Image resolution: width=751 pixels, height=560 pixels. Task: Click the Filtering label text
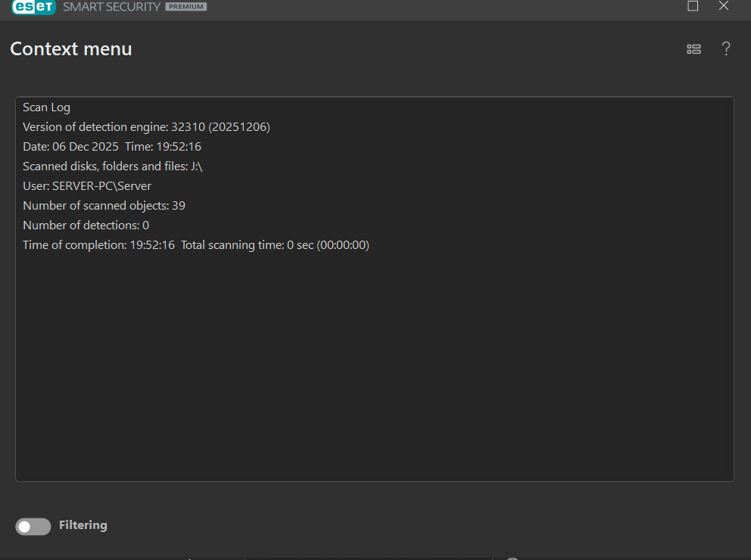coord(83,525)
